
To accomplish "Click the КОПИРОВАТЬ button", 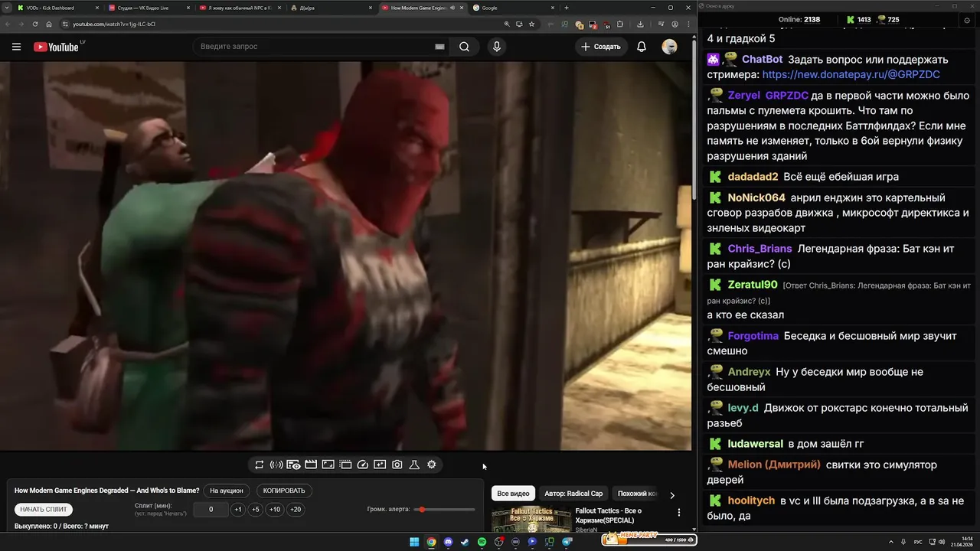I will coord(284,491).
